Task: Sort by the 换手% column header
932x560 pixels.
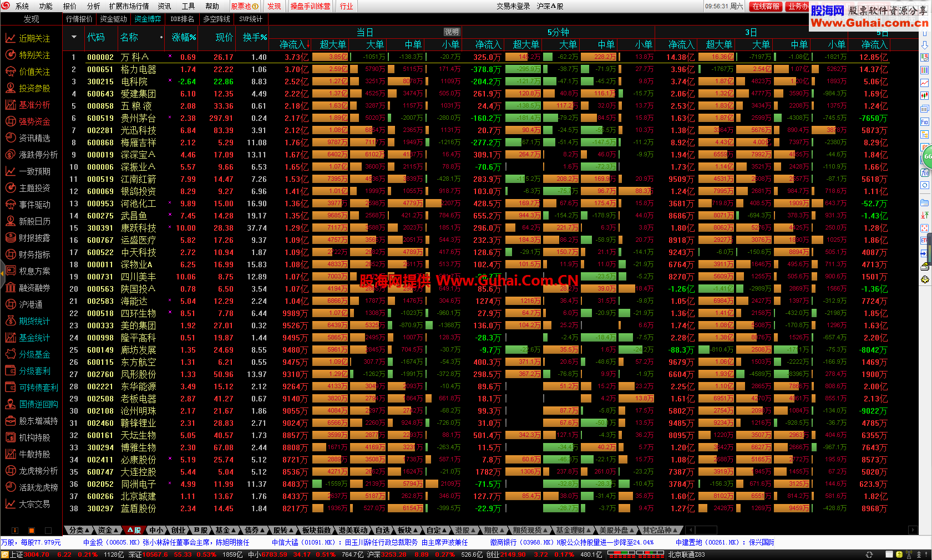Action: [x=255, y=37]
